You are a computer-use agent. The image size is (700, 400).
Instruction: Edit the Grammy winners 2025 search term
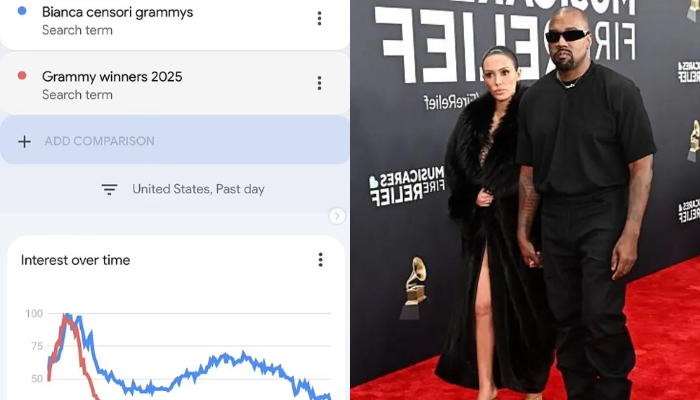pos(112,77)
